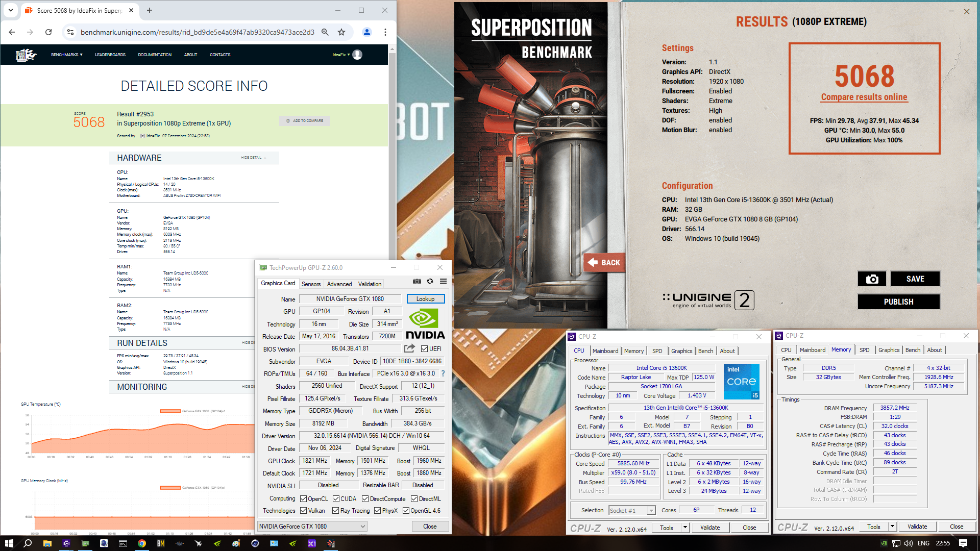980x551 pixels.
Task: Open the Chrome tab search dropdown
Action: (11, 10)
